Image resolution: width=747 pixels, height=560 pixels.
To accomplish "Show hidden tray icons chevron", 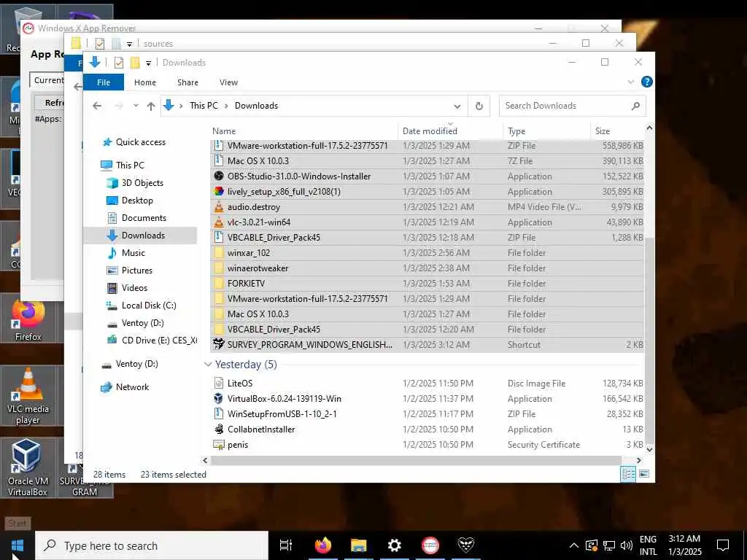I will pos(574,545).
